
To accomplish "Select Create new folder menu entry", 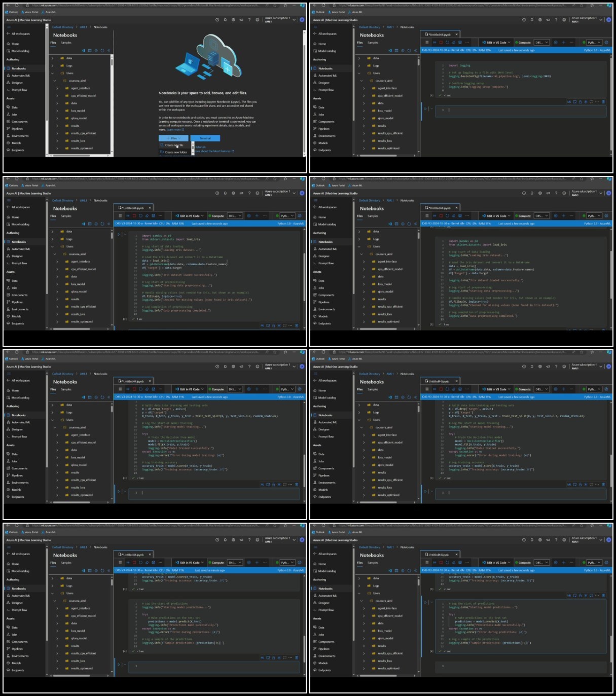I will [x=175, y=152].
